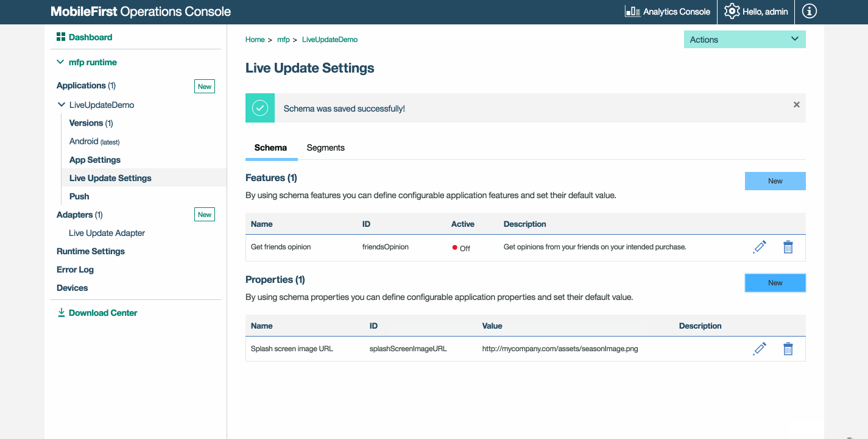Image resolution: width=868 pixels, height=439 pixels.
Task: Click the green success checkmark icon
Action: click(260, 108)
